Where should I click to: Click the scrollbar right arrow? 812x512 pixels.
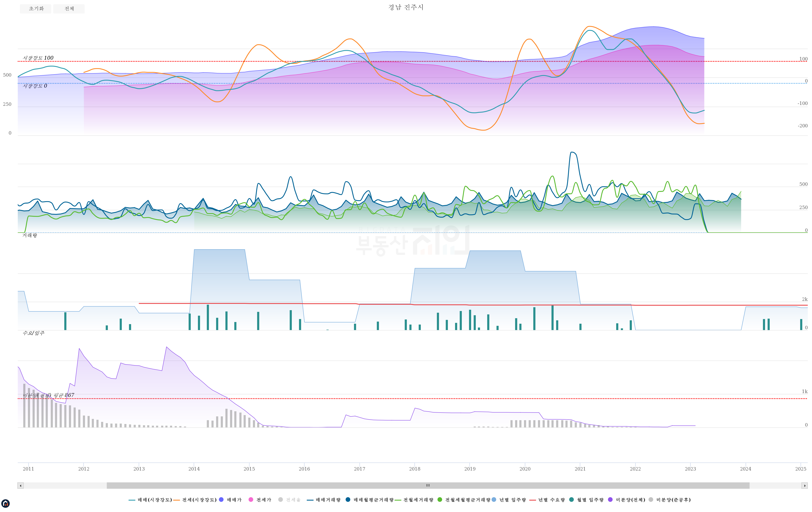point(805,486)
